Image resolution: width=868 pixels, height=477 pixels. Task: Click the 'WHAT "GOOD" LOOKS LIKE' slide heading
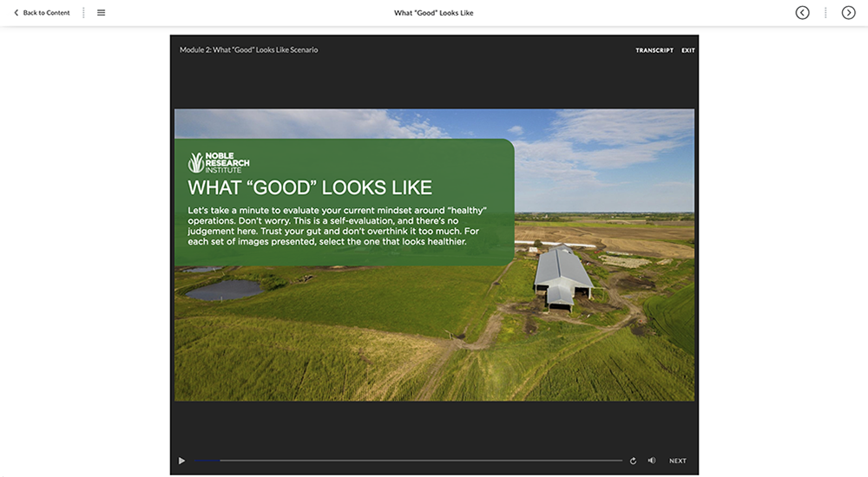pos(310,188)
